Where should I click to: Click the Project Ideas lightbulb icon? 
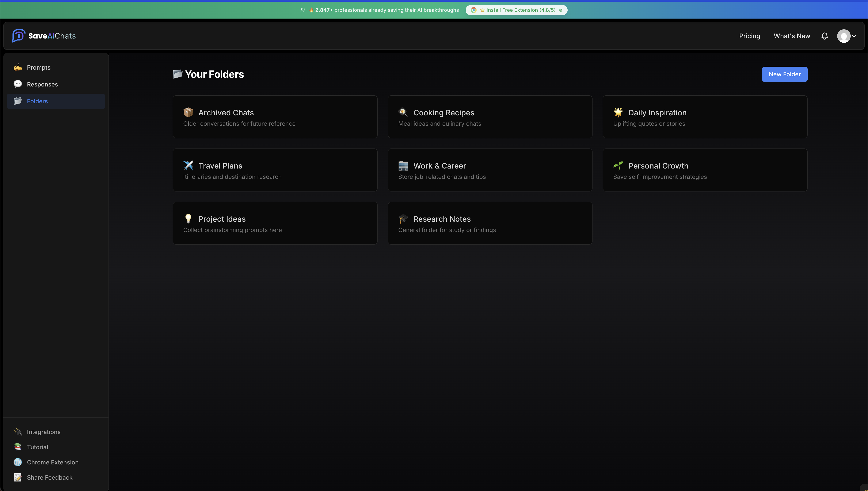click(x=188, y=219)
